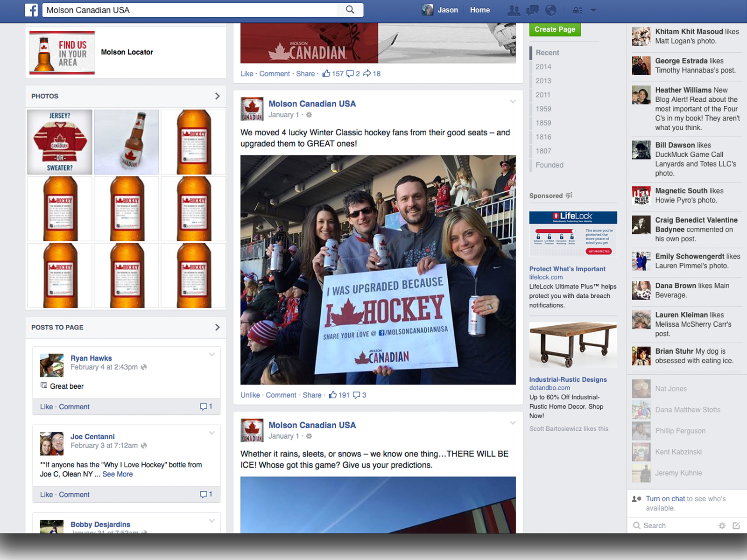Image resolution: width=747 pixels, height=560 pixels.
Task: Jump to 2011 in the timeline
Action: [x=543, y=95]
